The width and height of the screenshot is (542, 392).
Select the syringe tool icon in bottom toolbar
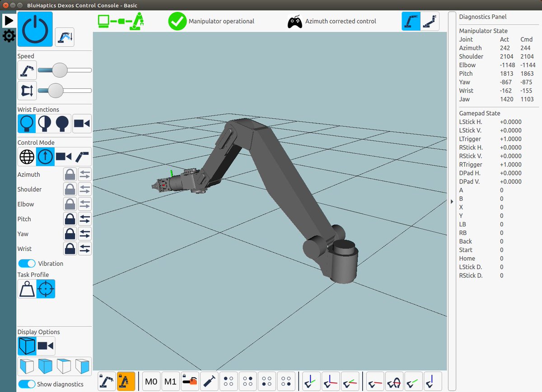coord(209,381)
